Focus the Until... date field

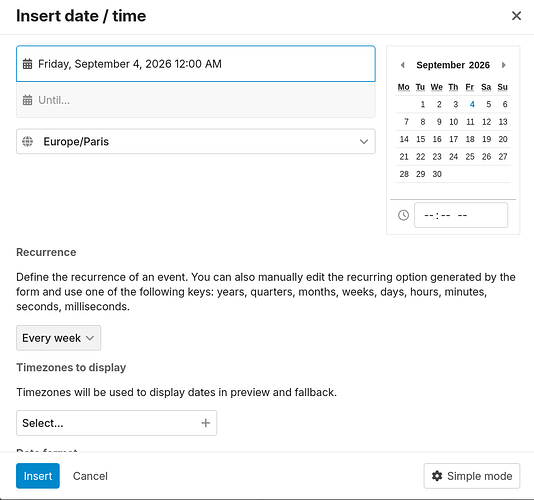tap(196, 100)
